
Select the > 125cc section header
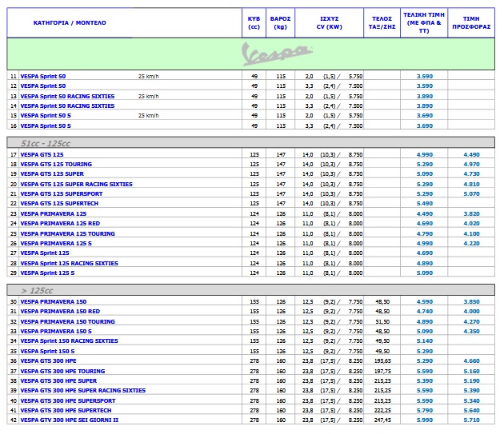(250, 290)
